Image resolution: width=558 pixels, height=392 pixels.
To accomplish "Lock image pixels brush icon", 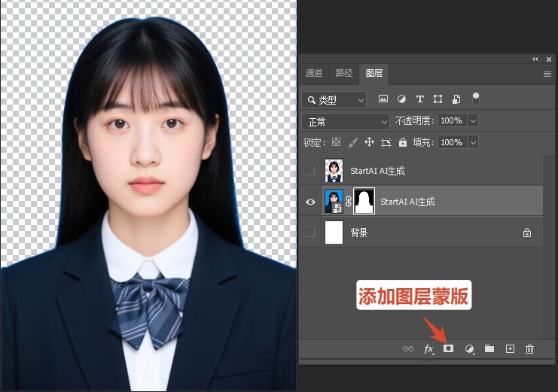I will tap(352, 143).
